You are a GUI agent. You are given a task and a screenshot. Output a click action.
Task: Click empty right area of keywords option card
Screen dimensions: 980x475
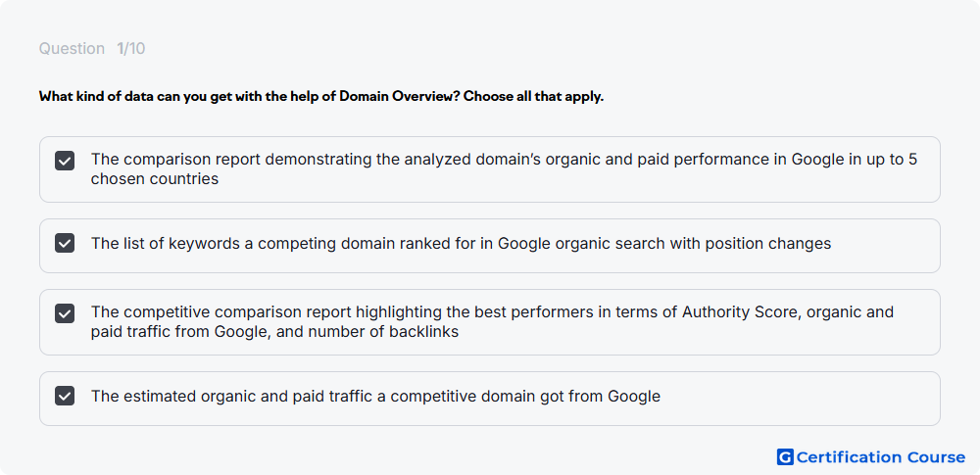884,246
